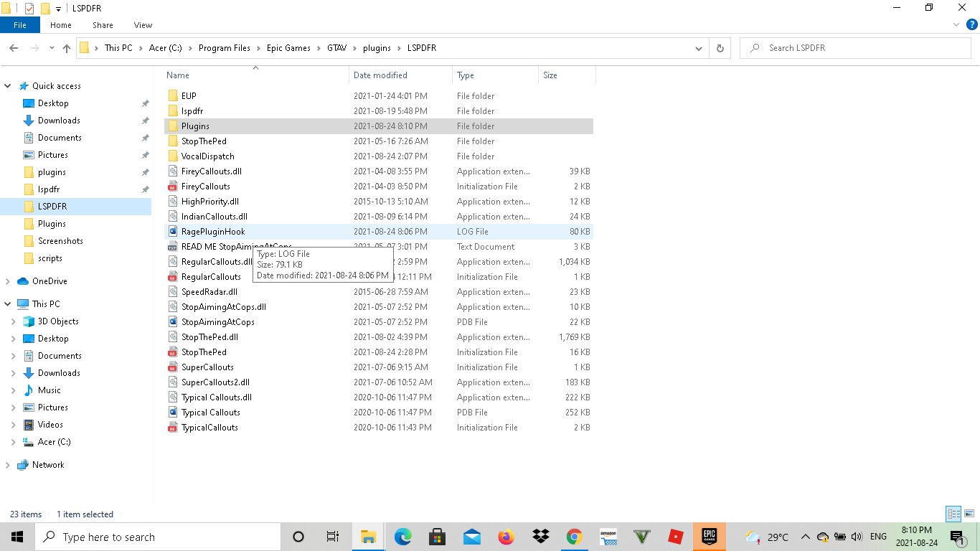The width and height of the screenshot is (980, 551).
Task: Select Videos under This PC
Action: point(50,425)
